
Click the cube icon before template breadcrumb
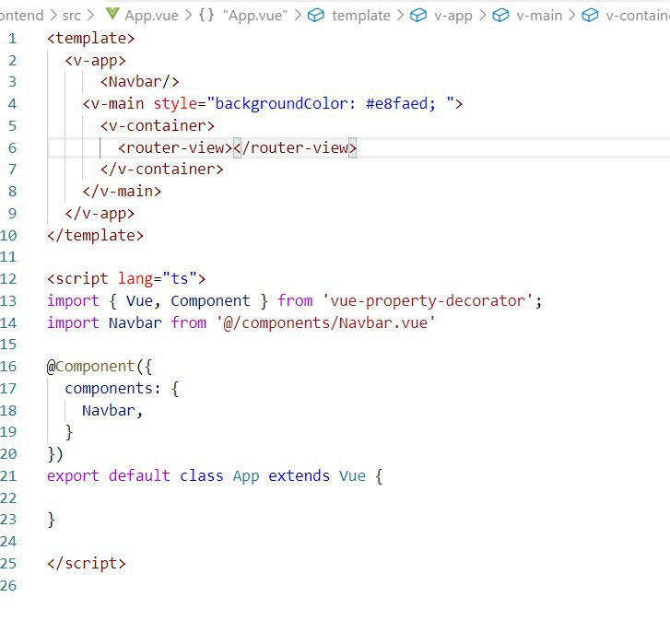point(316,16)
